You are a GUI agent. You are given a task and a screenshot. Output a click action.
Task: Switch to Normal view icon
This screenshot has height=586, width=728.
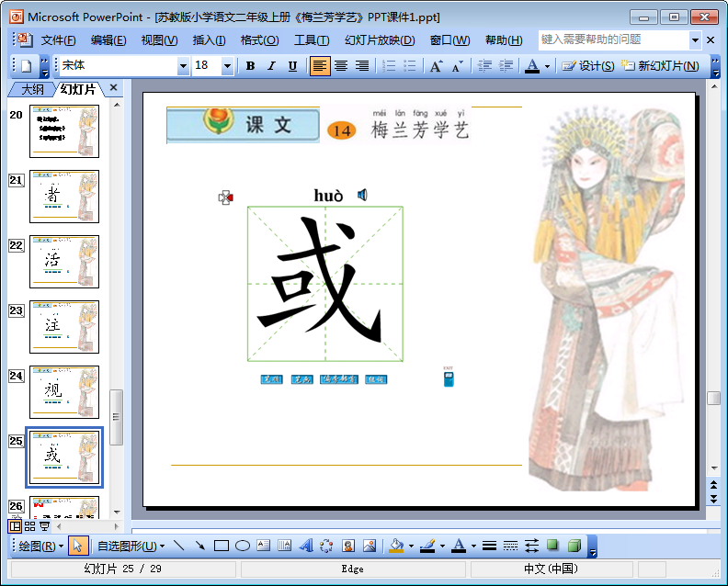tap(15, 526)
